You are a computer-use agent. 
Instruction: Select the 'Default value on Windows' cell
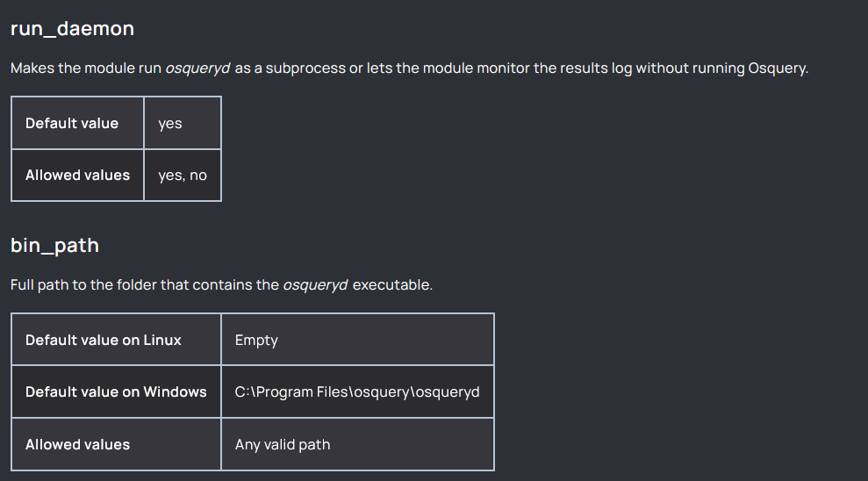[x=116, y=391]
